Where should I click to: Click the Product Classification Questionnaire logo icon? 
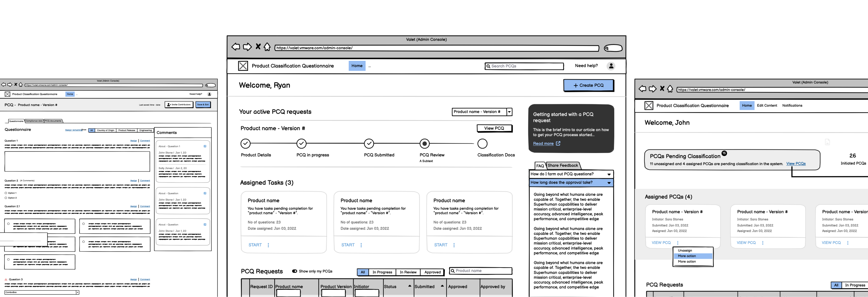(x=243, y=66)
